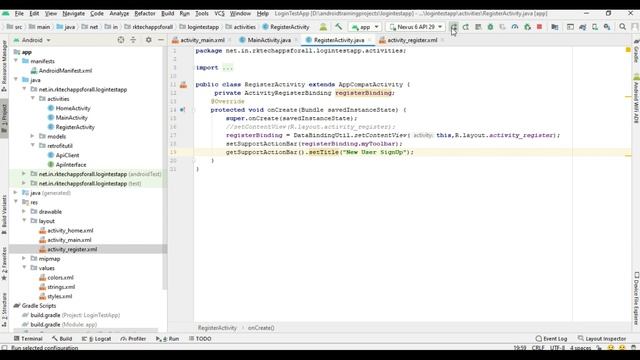This screenshot has height=360, width=640.
Task: Click the gutter icon beside line 11
Action: click(x=183, y=84)
